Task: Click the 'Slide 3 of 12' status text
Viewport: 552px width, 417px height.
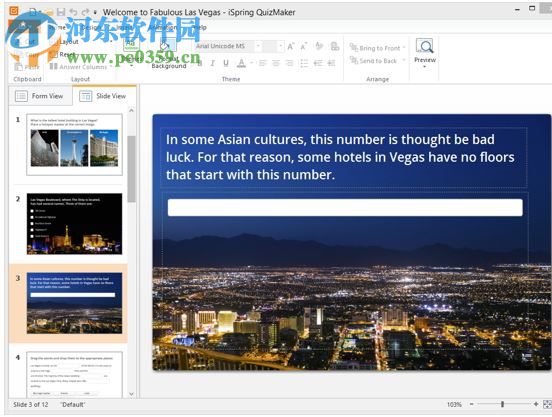Action: point(31,405)
